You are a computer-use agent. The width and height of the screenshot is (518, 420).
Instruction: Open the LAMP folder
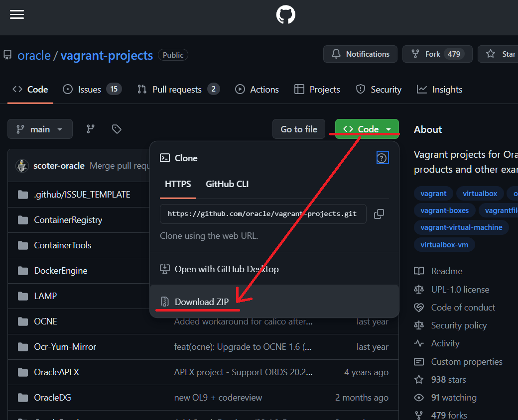[x=46, y=296]
